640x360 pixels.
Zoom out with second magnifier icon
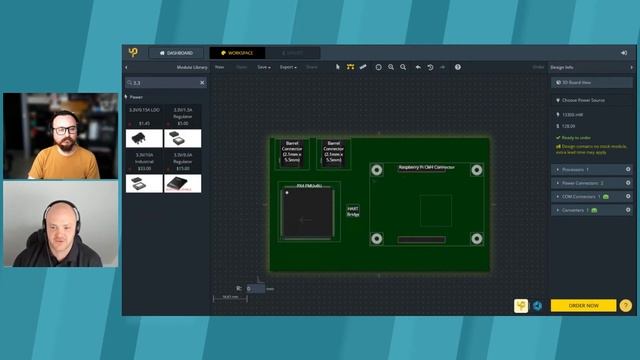[x=403, y=67]
